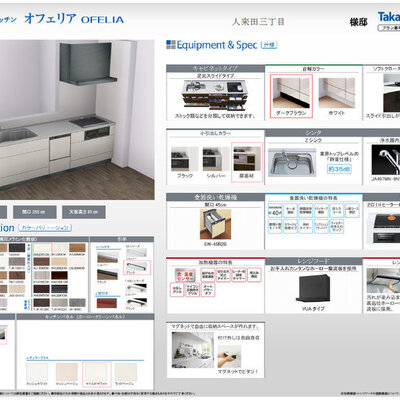Viewport: 400px width, 400px height.
Task: Click the 天板高さ 85 cm button
Action: 84,212
